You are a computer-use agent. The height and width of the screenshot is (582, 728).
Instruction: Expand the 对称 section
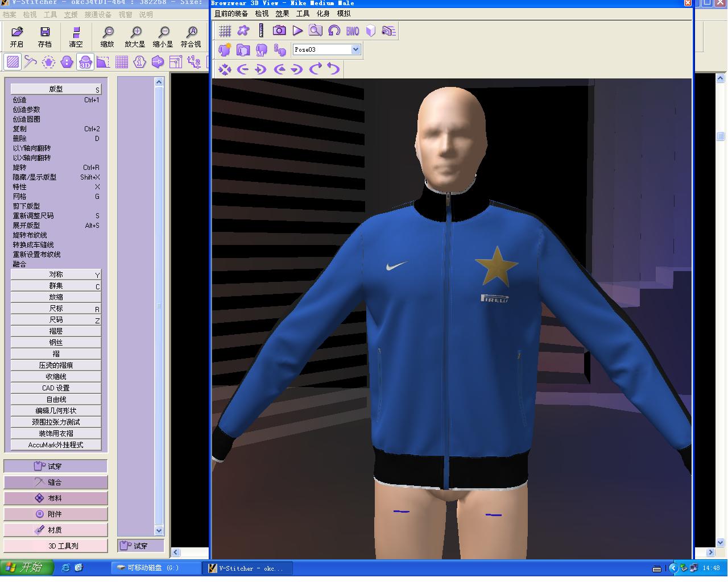coord(56,275)
